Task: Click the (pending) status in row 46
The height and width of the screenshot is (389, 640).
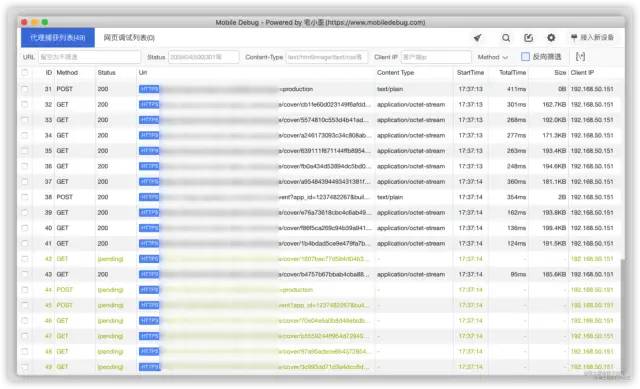Action: [110, 321]
